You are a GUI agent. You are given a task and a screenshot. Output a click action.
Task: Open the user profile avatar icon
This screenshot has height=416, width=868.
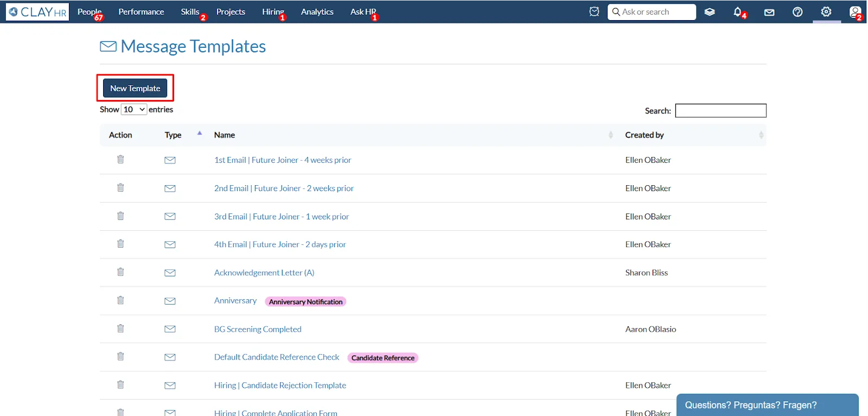pyautogui.click(x=855, y=11)
